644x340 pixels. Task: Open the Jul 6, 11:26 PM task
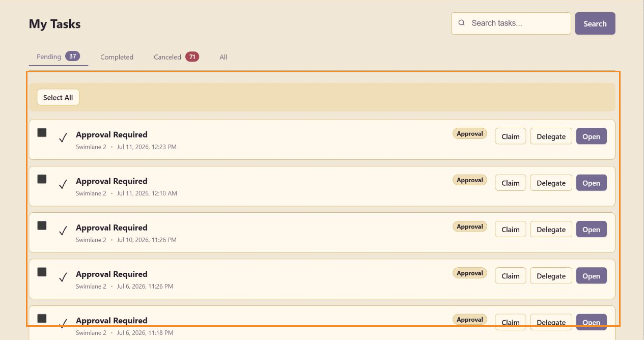coord(592,276)
